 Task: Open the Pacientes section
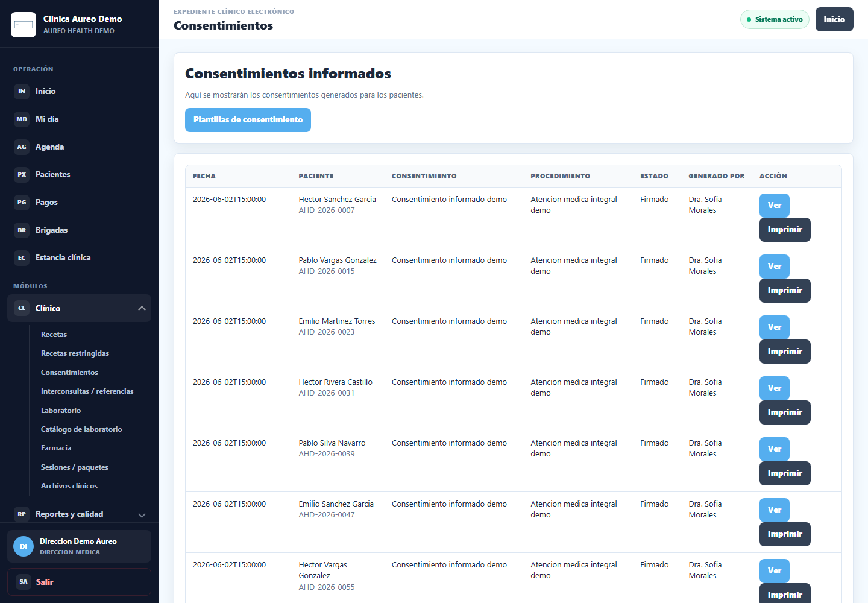[79, 175]
